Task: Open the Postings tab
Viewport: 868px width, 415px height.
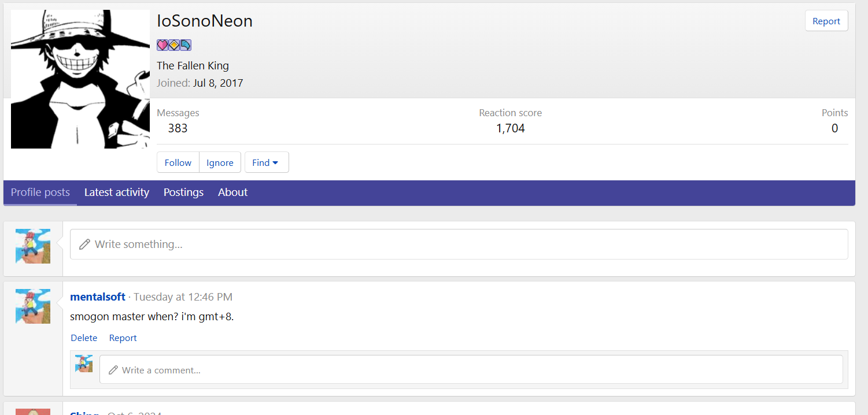Action: click(x=183, y=192)
